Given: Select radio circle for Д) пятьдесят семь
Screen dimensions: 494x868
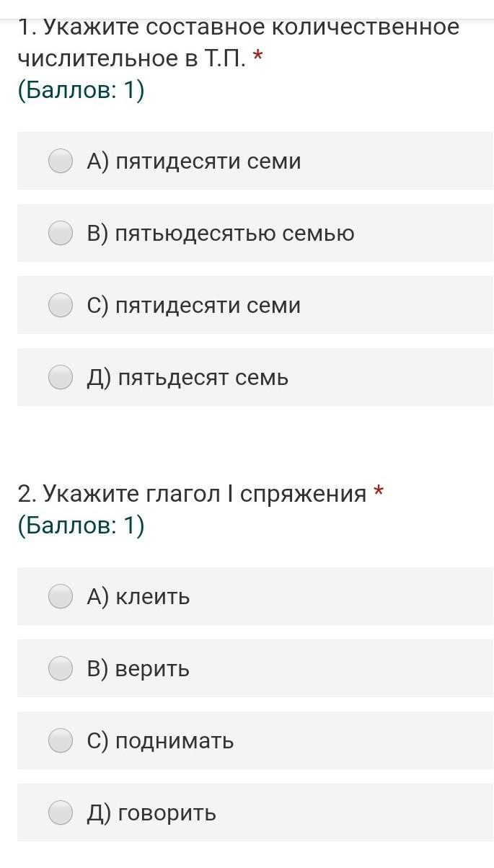Looking at the screenshot, I should 61,377.
